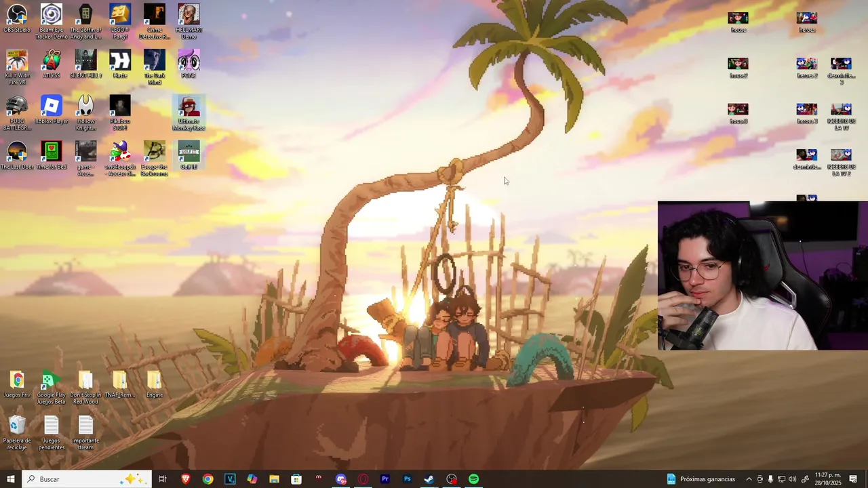Open the Papelera de reciclaje icon
Image resolution: width=868 pixels, height=488 pixels.
(17, 433)
